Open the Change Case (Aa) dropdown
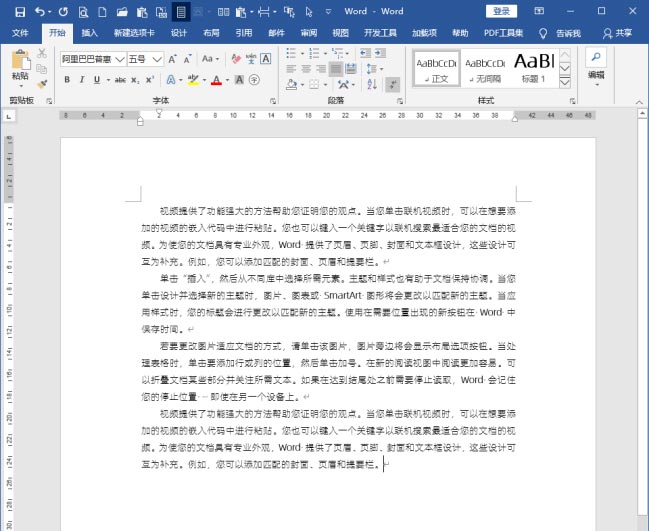649x531 pixels. click(210, 59)
